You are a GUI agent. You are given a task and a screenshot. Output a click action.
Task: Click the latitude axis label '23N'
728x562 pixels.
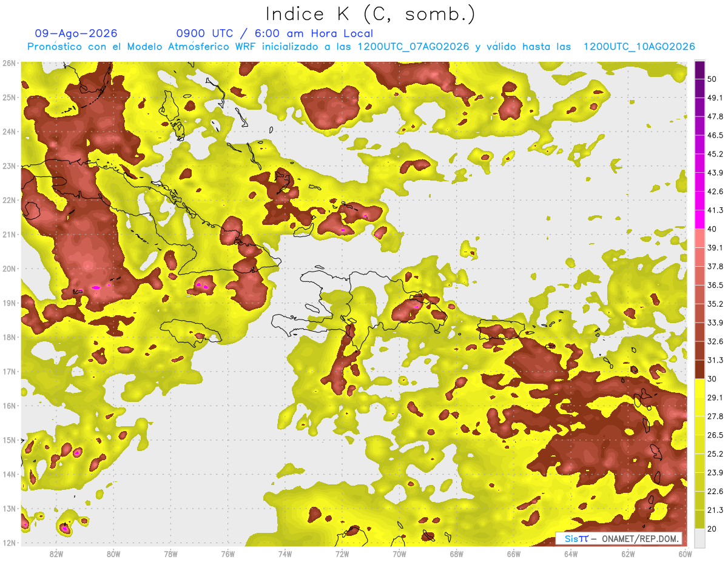[10, 166]
